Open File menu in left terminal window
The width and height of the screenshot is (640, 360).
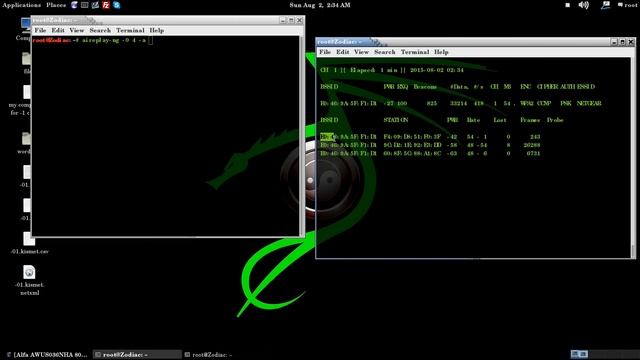pos(40,30)
